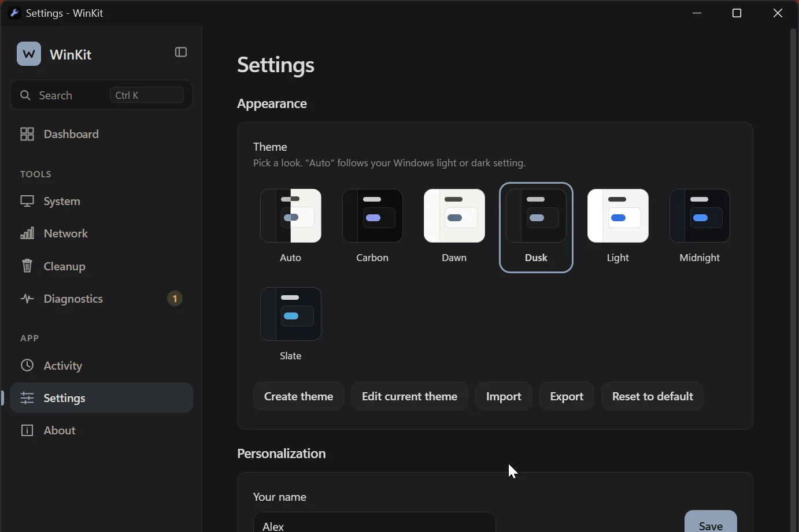Click the Personalization heading
This screenshot has height=532, width=799.
click(x=282, y=453)
